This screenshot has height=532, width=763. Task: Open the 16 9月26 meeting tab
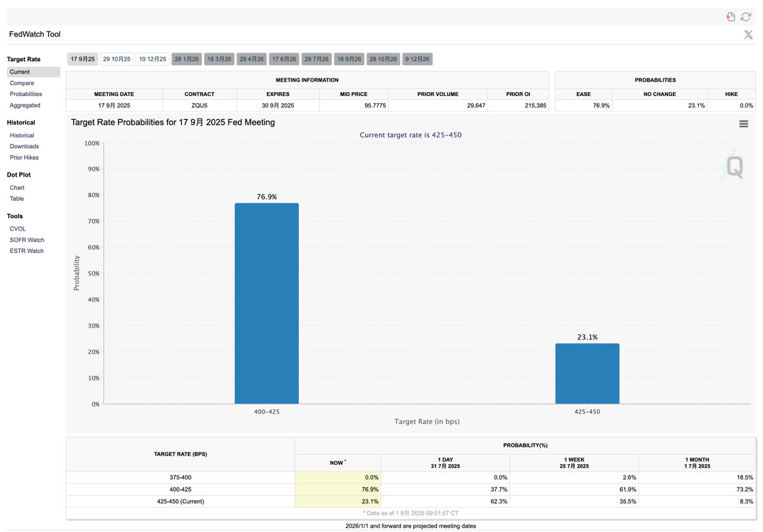pyautogui.click(x=349, y=59)
